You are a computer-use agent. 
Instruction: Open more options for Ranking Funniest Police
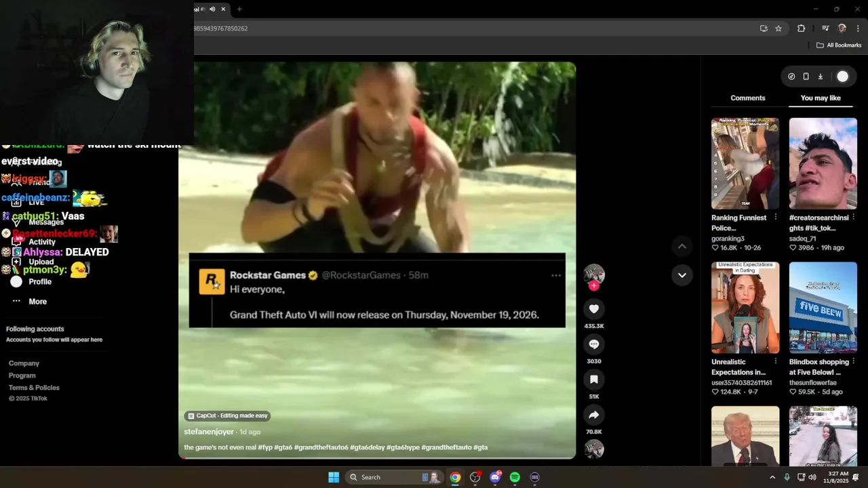click(775, 218)
